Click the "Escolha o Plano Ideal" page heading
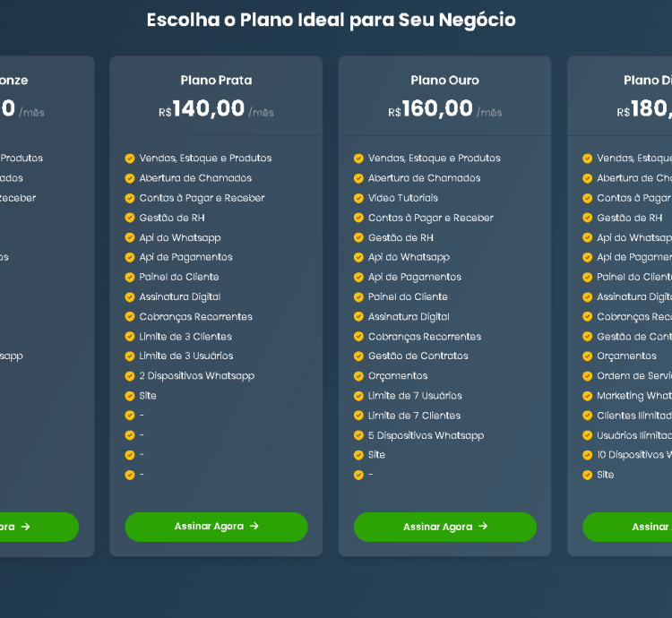Image resolution: width=672 pixels, height=618 pixels. pos(332,20)
